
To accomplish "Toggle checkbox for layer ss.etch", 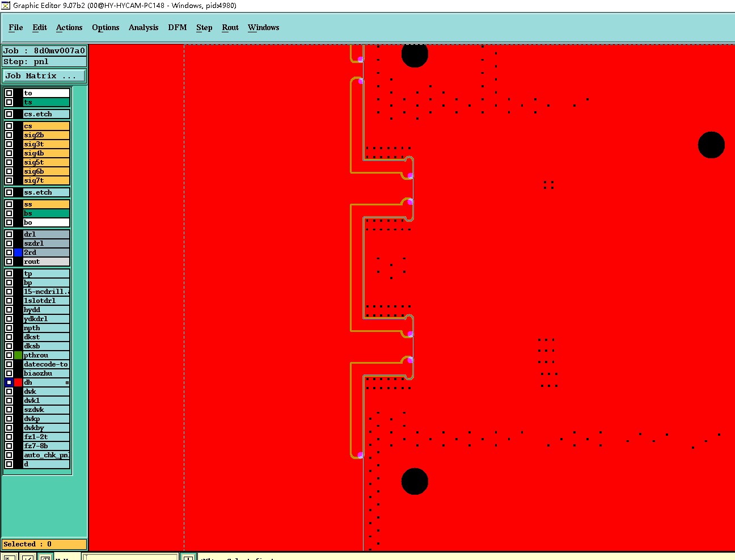I will [x=9, y=192].
